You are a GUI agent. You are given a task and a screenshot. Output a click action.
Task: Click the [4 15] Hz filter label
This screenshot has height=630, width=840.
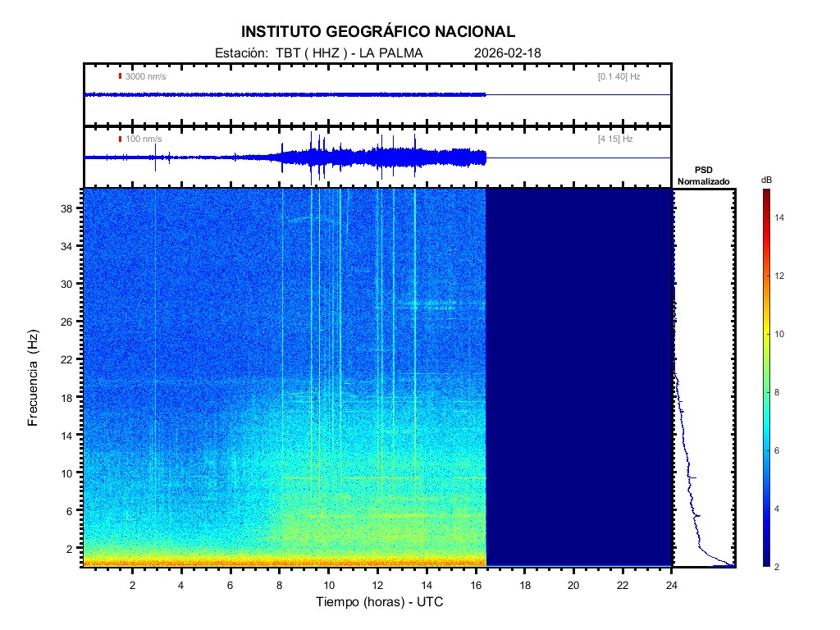pos(615,139)
